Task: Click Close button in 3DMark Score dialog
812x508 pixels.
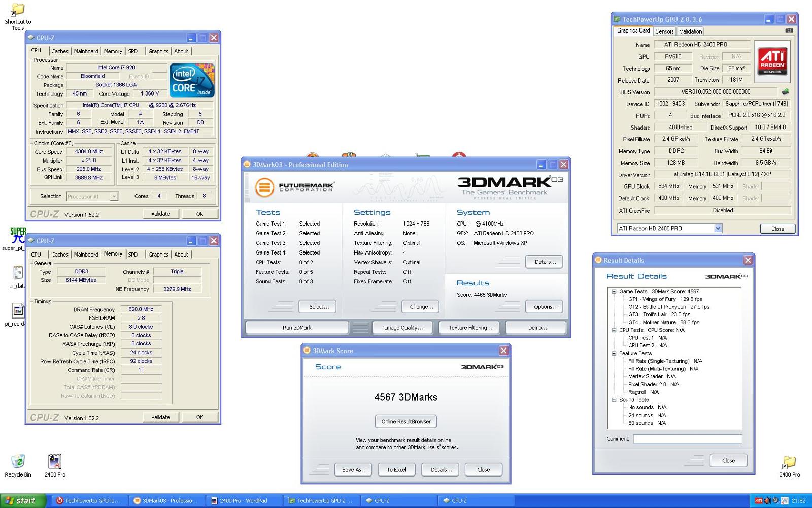Action: pyautogui.click(x=483, y=470)
